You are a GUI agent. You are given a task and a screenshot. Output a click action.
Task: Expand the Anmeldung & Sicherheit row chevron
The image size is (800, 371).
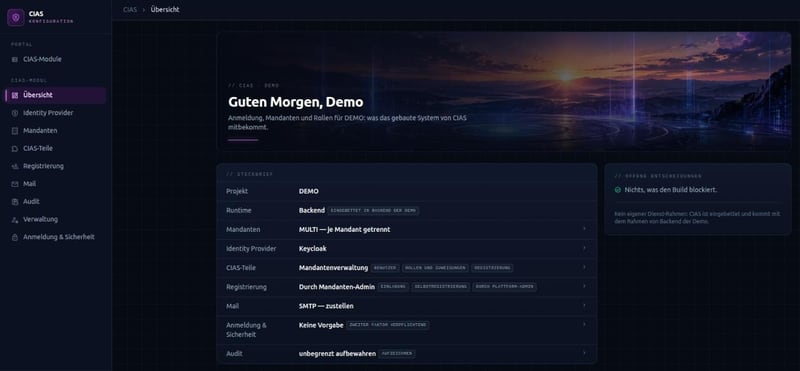584,324
